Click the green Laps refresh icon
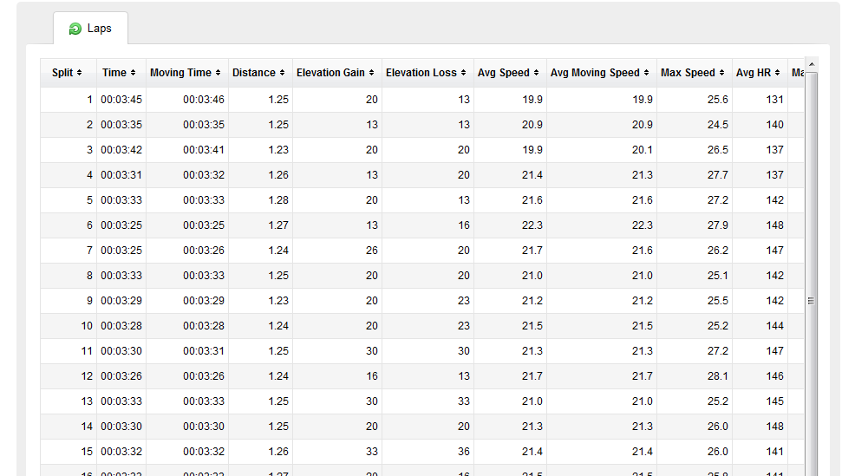This screenshot has width=868, height=476. (75, 29)
